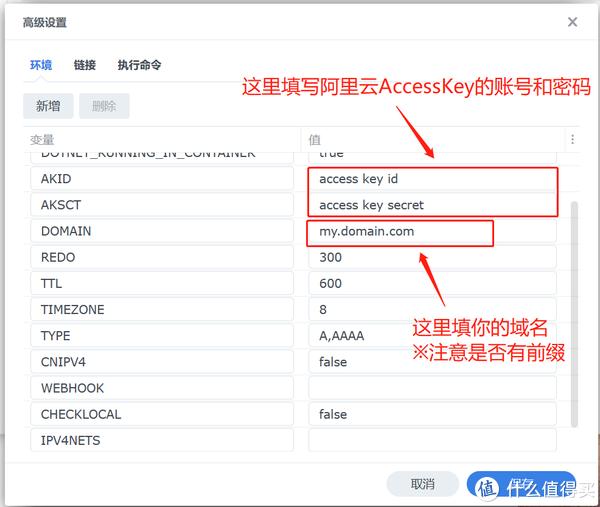Select the TYPE variable name field
Image resolution: width=600 pixels, height=507 pixels.
click(162, 336)
